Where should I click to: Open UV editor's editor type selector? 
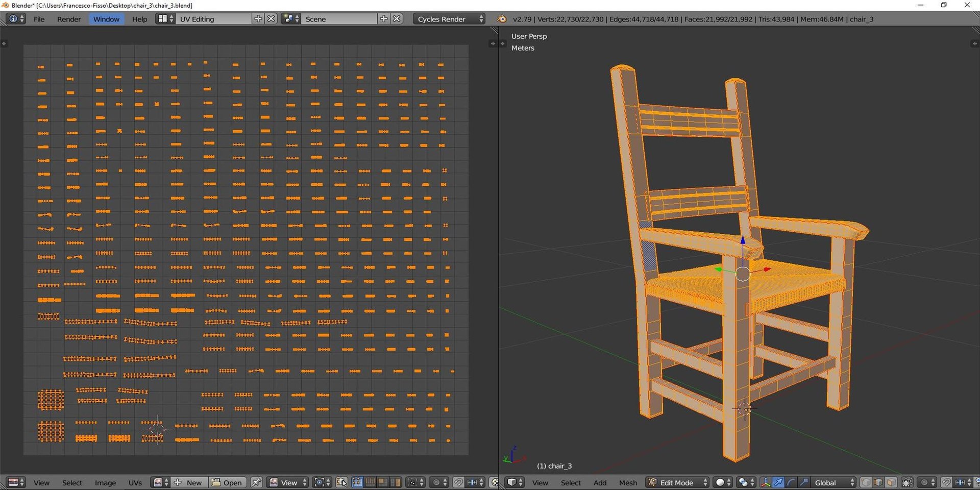click(16, 482)
